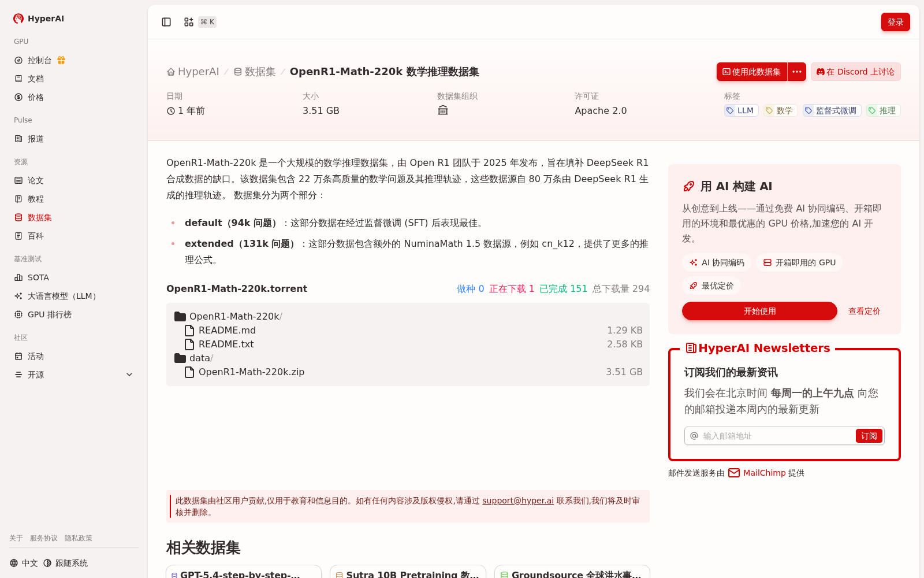The image size is (924, 578).
Task: Click the 使用此数据集 button
Action: [x=752, y=72]
